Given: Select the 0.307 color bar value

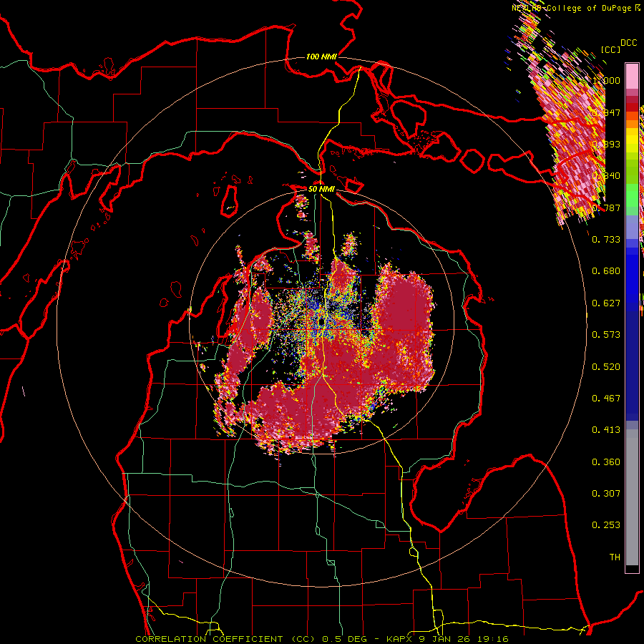Looking at the screenshot, I should pos(606,494).
